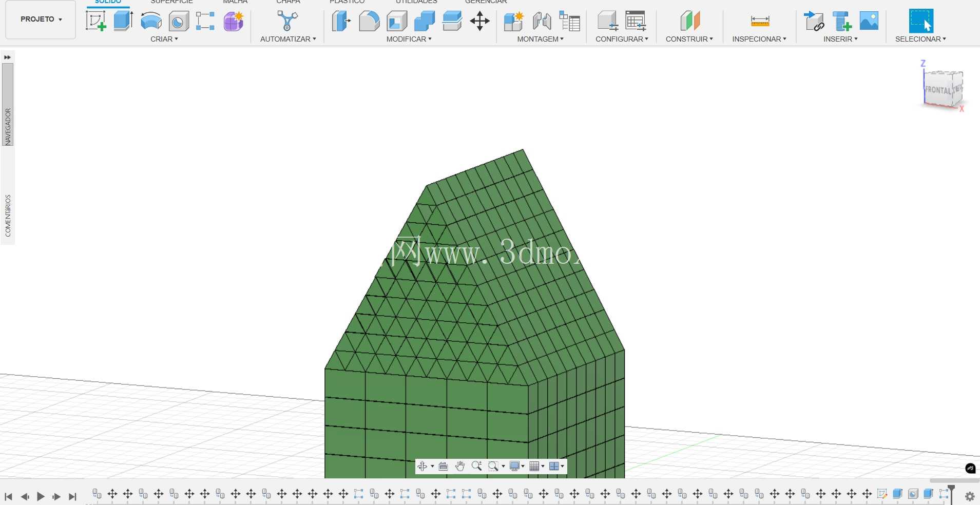Step timeline back one feature

pyautogui.click(x=24, y=496)
